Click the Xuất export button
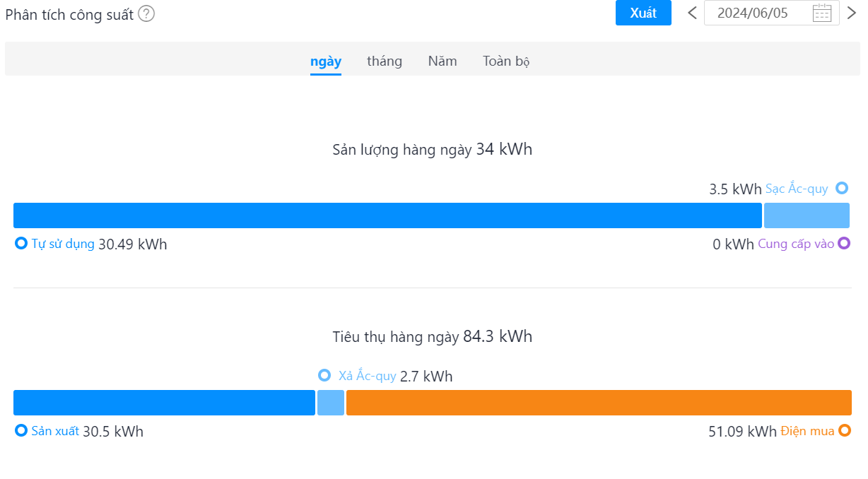868x479 pixels. (x=643, y=13)
